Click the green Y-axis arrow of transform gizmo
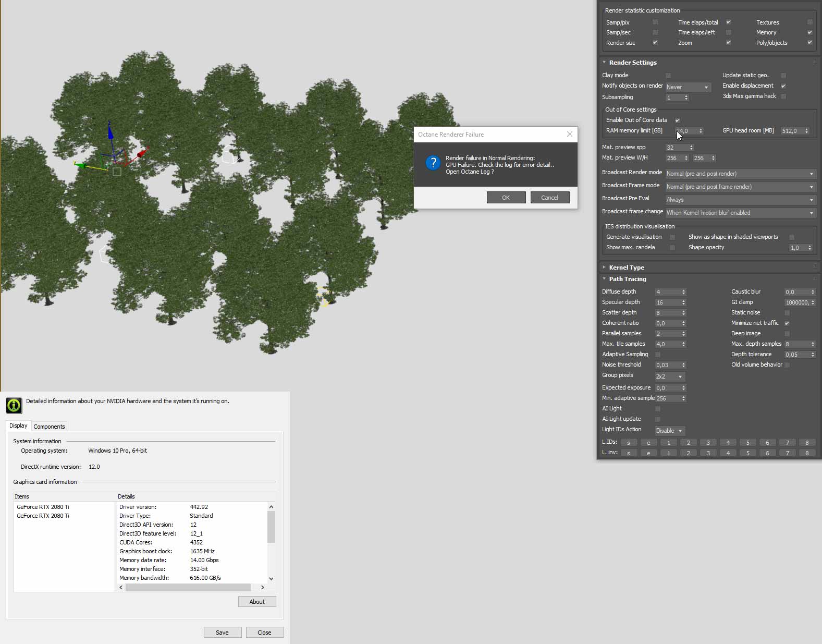This screenshot has height=644, width=822. [80, 165]
